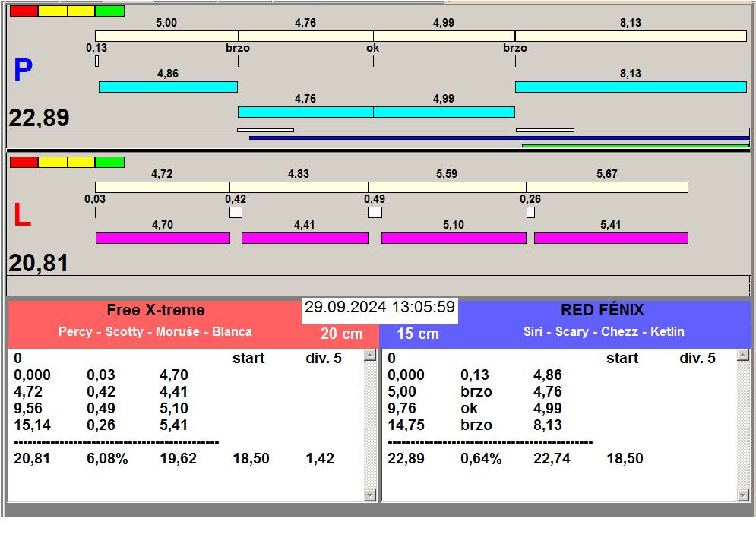Click the cream segment labeled 4,83 in lane L
The width and height of the screenshot is (756, 544).
click(x=299, y=187)
